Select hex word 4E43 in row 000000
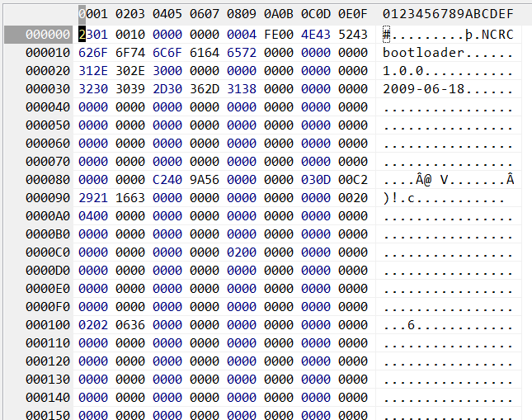Image resolution: width=532 pixels, height=420 pixels. (316, 35)
